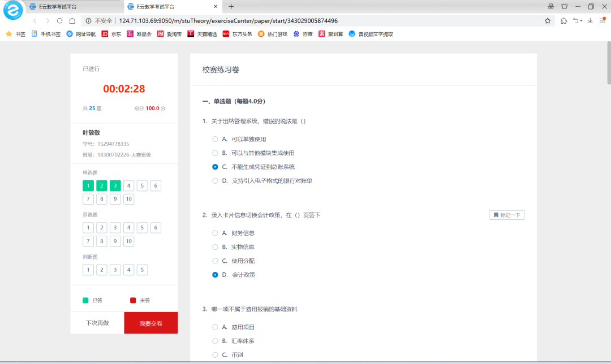The width and height of the screenshot is (611, 364).
Task: Open the 百度 bookmark
Action: (x=303, y=34)
